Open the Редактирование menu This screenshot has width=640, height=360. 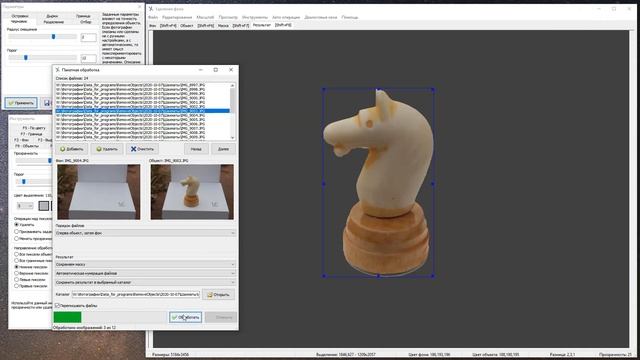(177, 18)
